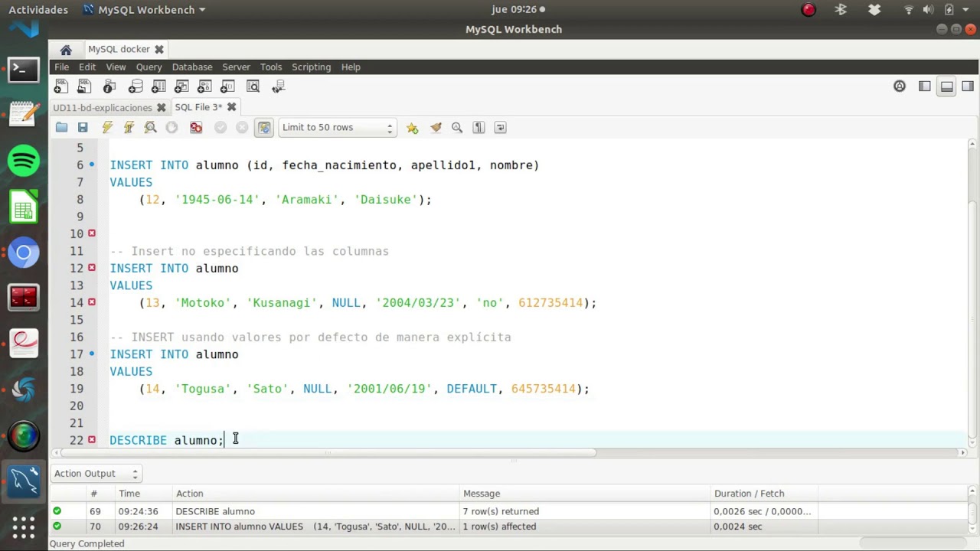Open the clock and calendar 'jue 09:26'

click(x=518, y=10)
